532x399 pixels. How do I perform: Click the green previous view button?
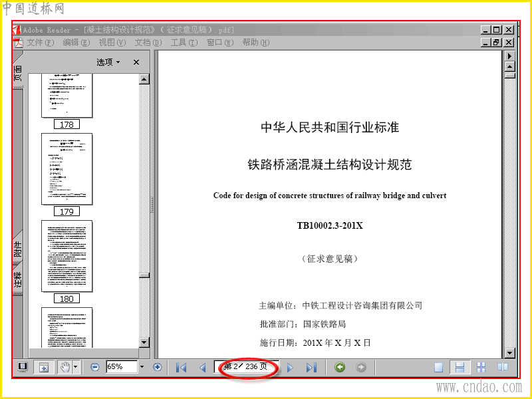(x=340, y=367)
